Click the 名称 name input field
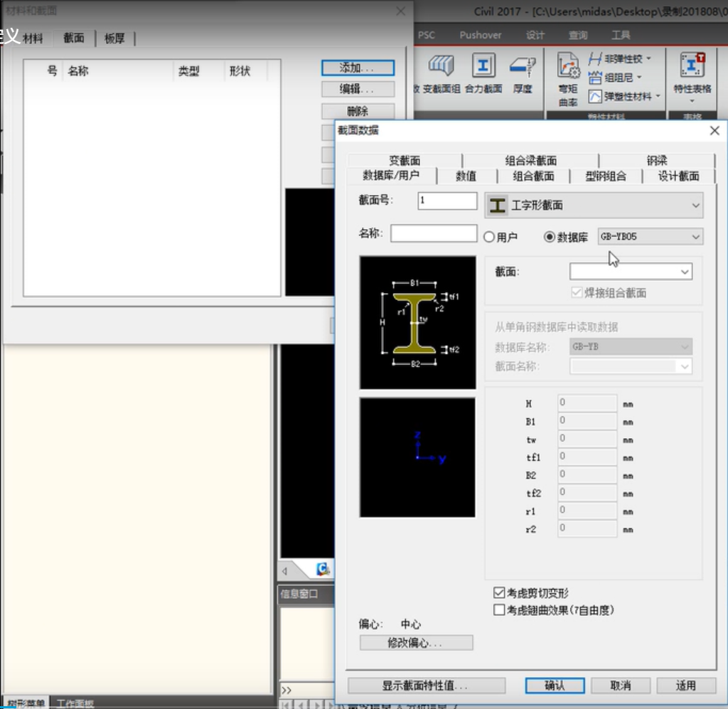728x709 pixels. 434,233
